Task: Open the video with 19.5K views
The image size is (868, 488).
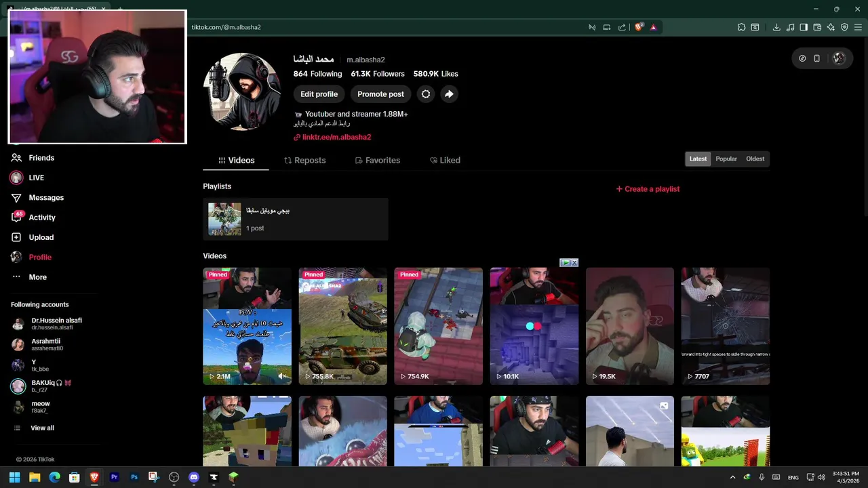Action: tap(630, 326)
